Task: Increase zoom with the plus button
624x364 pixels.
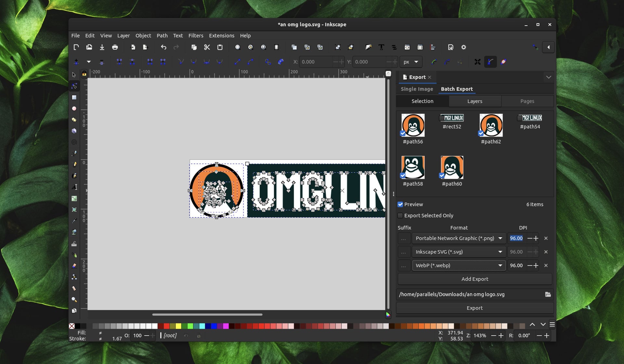Action: coord(501,336)
